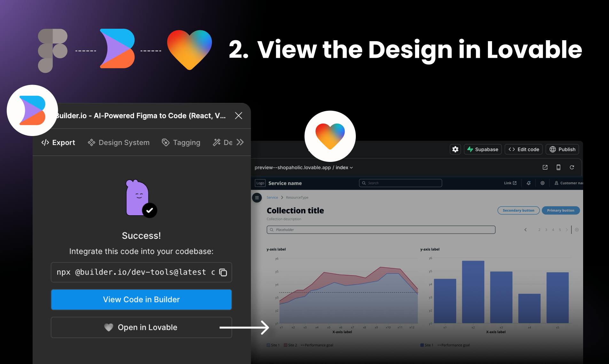609x364 pixels.
Task: Click Site 1 legend swatch in bar chart
Action: coord(422,345)
